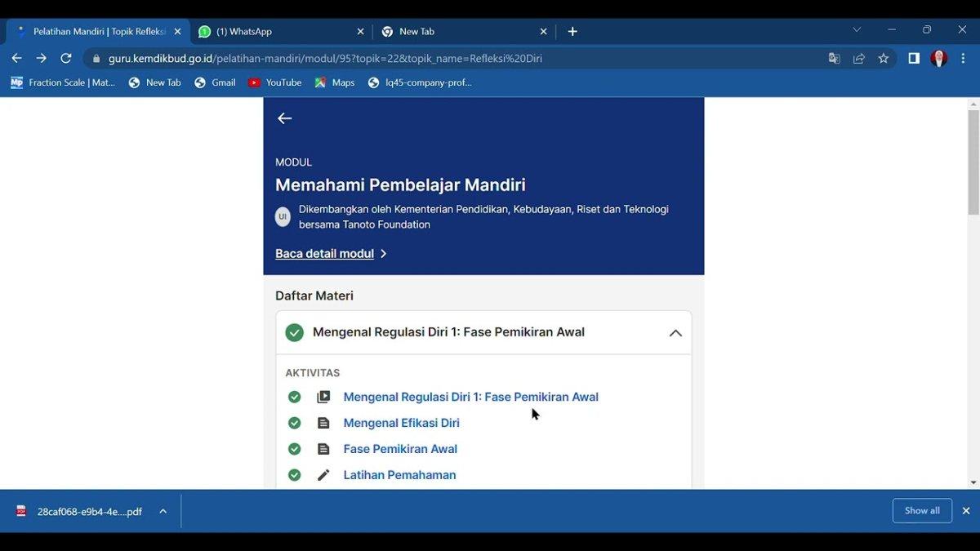Open the Google Translate icon in address bar
Image resolution: width=980 pixels, height=551 pixels.
(834, 58)
